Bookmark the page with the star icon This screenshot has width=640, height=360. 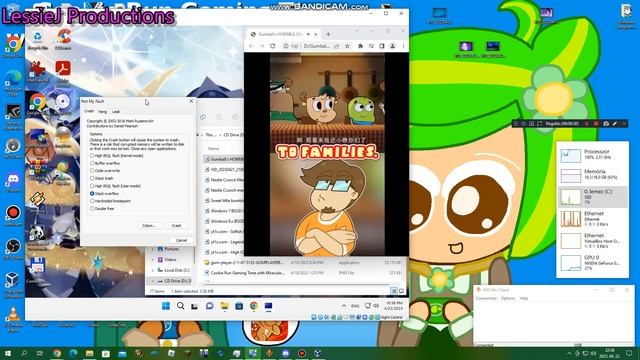click(347, 46)
